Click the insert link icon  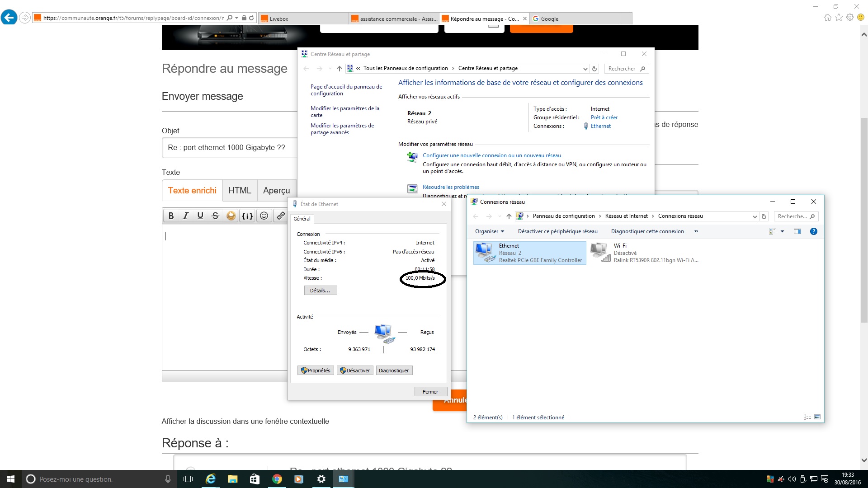[281, 216]
